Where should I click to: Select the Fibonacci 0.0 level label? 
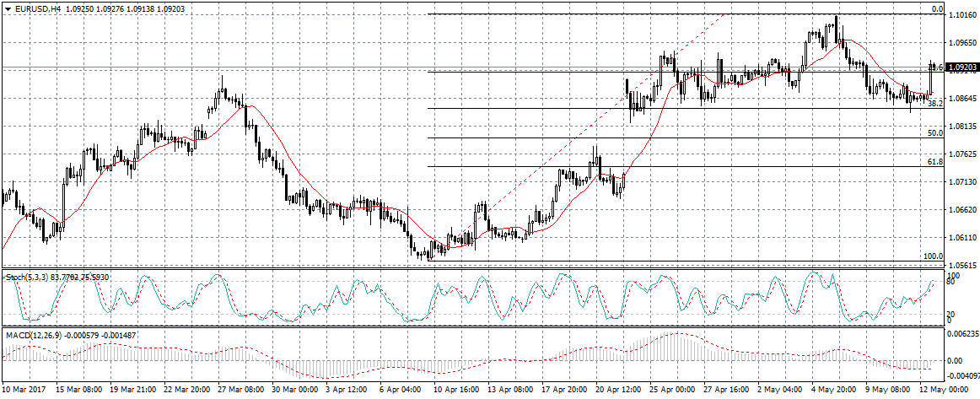(x=935, y=9)
